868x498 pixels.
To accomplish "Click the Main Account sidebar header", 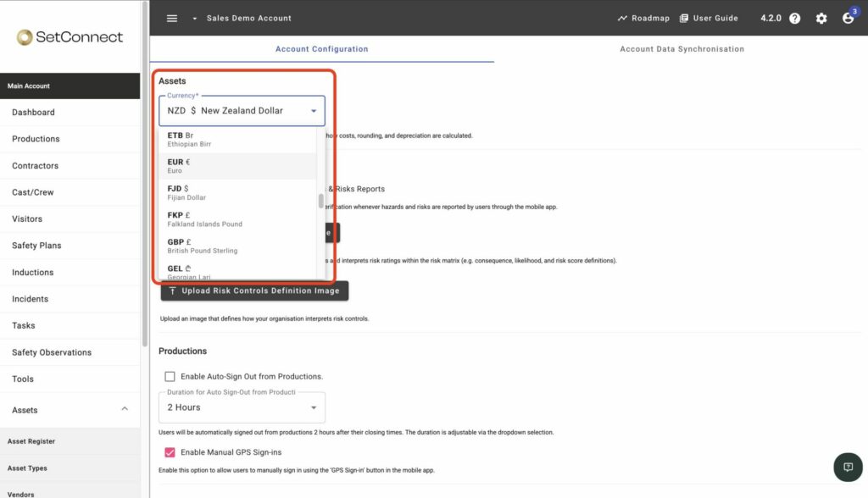I will click(x=70, y=86).
